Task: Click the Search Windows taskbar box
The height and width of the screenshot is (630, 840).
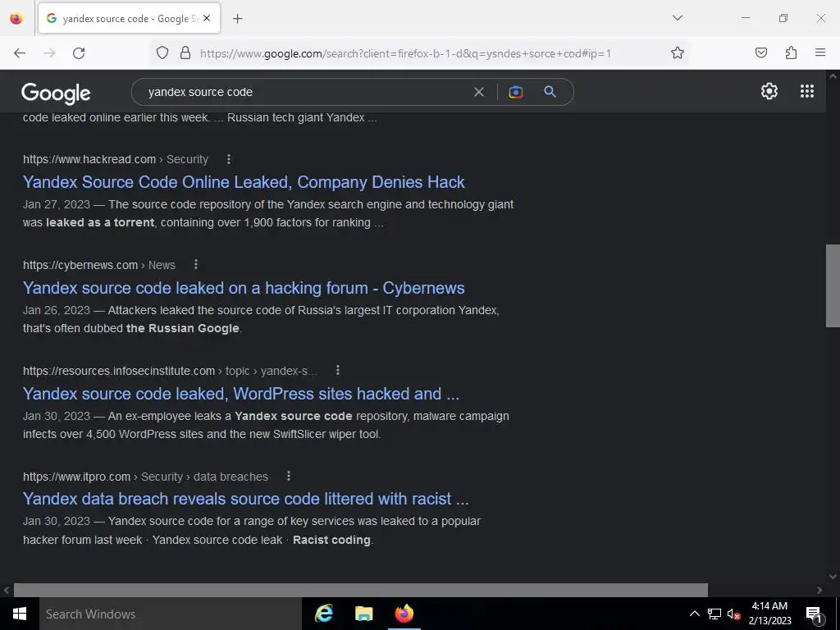Action: (x=171, y=614)
